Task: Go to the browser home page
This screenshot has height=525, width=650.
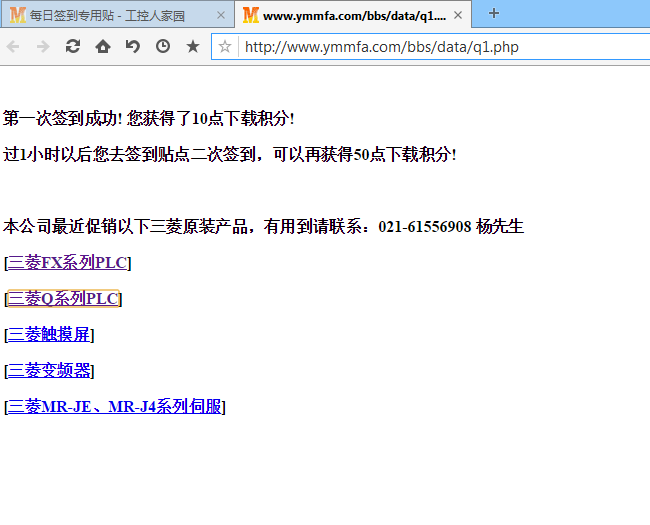Action: tap(103, 46)
